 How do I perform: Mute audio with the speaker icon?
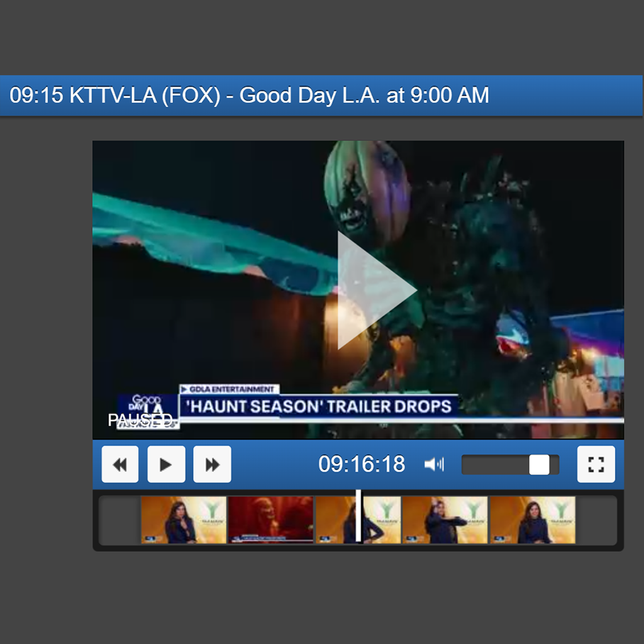[x=434, y=465]
